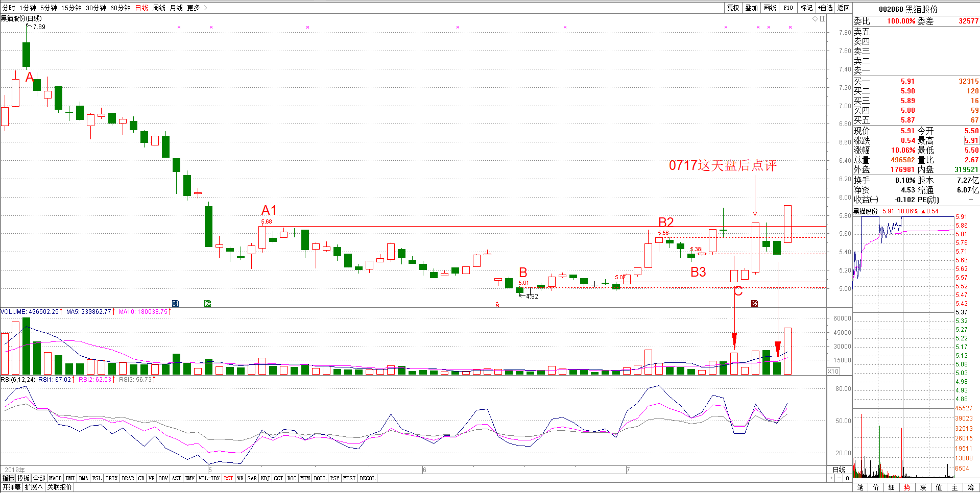The height and width of the screenshot is (493, 980).
Task: Click the 复权 button
Action: (x=733, y=8)
